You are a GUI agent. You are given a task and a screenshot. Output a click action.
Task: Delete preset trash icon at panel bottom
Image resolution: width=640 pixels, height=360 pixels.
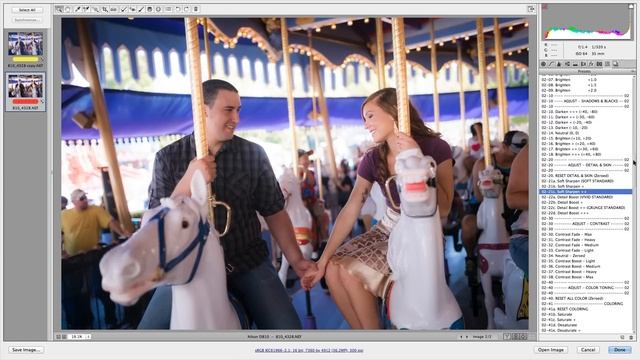(x=631, y=337)
